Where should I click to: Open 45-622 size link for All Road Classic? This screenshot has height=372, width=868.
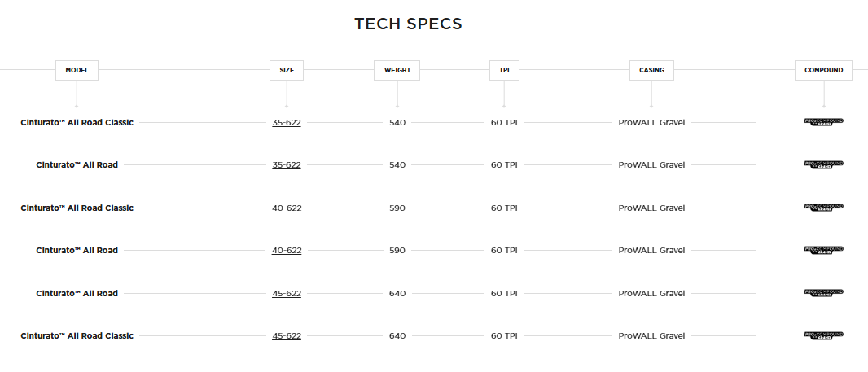287,335
